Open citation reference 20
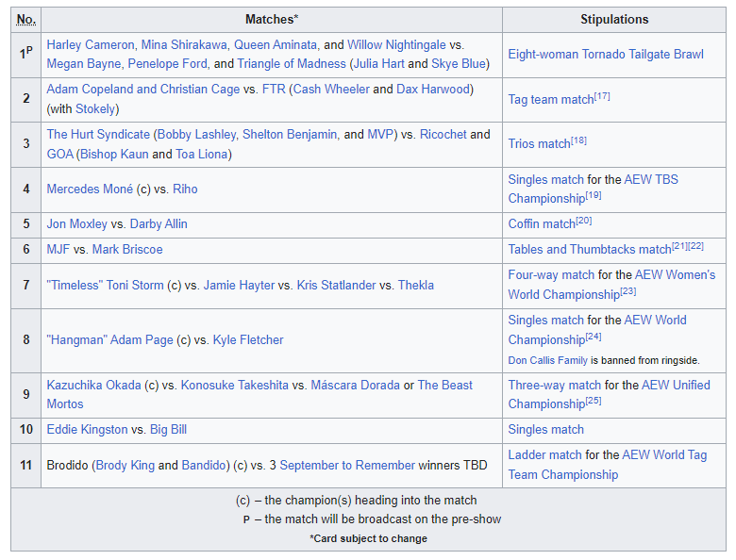This screenshot has height=560, width=736. [584, 221]
